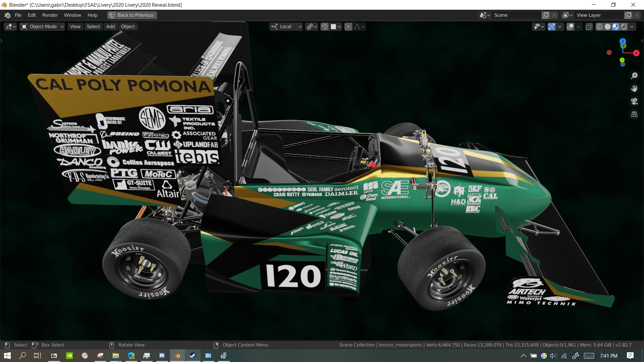Create a new scene copy
Image resolution: width=644 pixels, height=362 pixels.
546,15
